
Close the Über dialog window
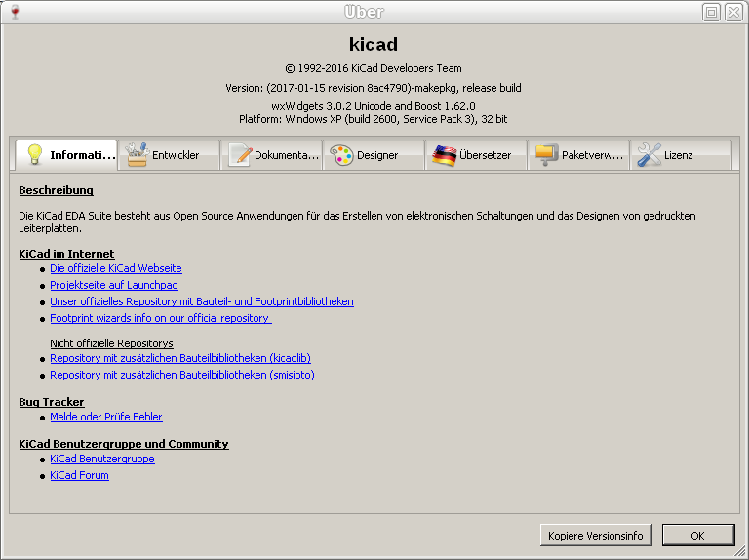[x=733, y=12]
